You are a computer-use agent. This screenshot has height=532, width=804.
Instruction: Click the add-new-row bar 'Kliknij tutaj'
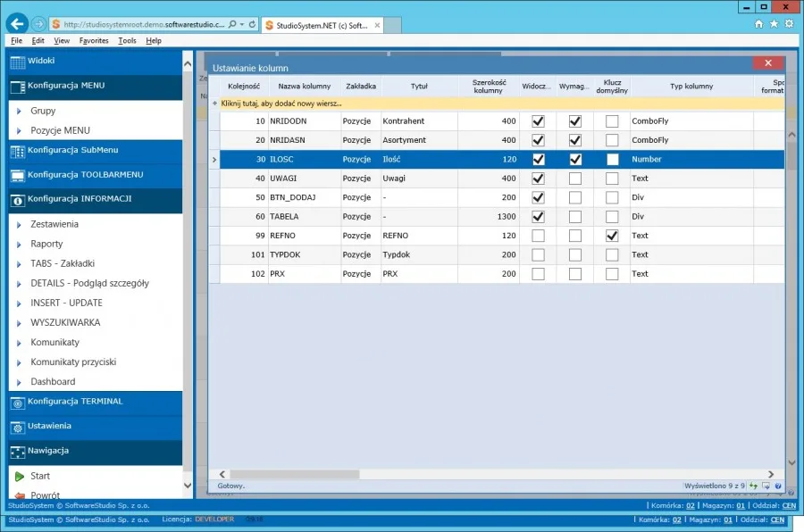point(502,104)
